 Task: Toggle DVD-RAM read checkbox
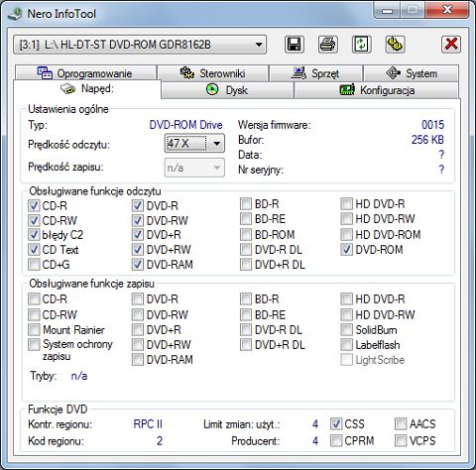point(138,265)
